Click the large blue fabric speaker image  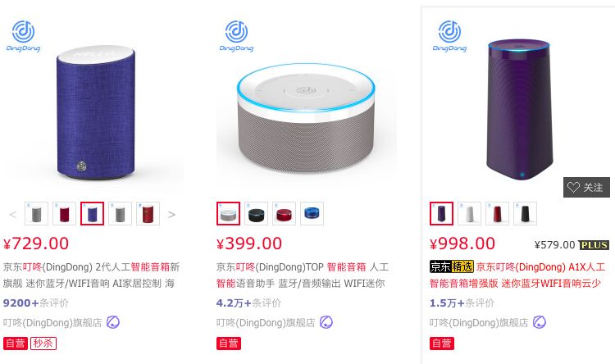coord(96,113)
